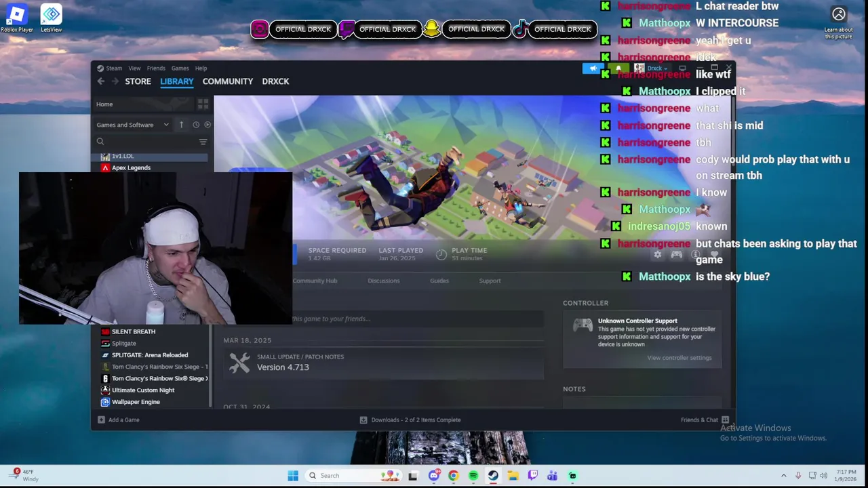Open Task View on the taskbar
868x488 pixels.
(412, 476)
